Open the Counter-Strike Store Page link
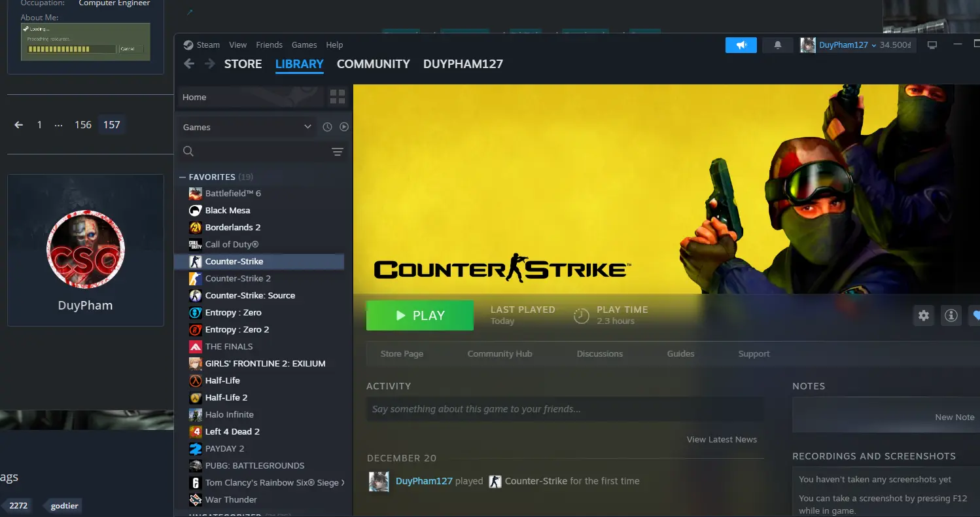This screenshot has width=980, height=517. (x=402, y=354)
